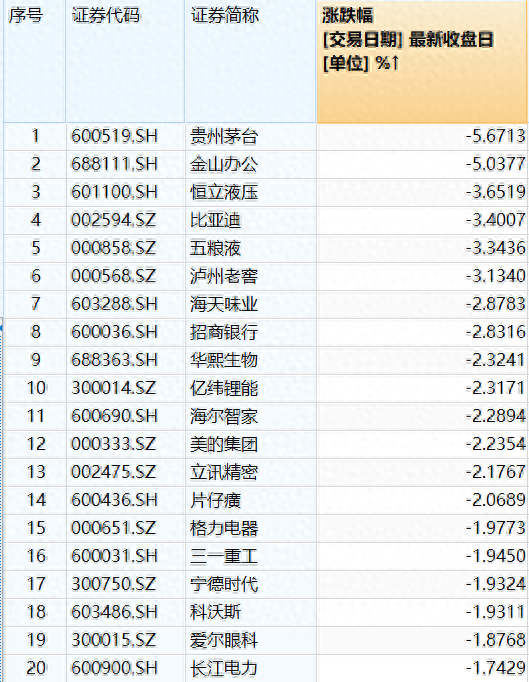Select the 宁德时代 name cell
The image size is (529, 682).
point(251,585)
